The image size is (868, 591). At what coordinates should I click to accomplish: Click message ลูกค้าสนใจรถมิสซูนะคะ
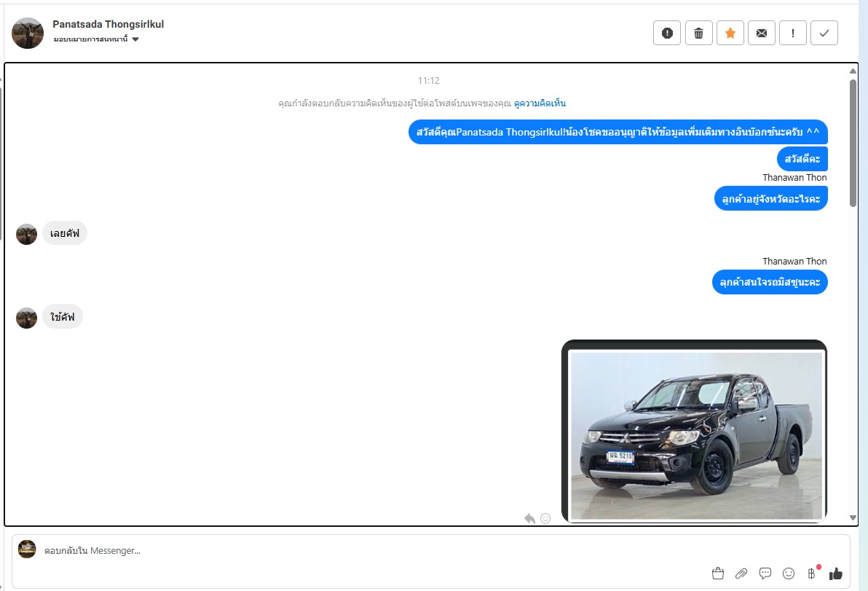pyautogui.click(x=770, y=282)
